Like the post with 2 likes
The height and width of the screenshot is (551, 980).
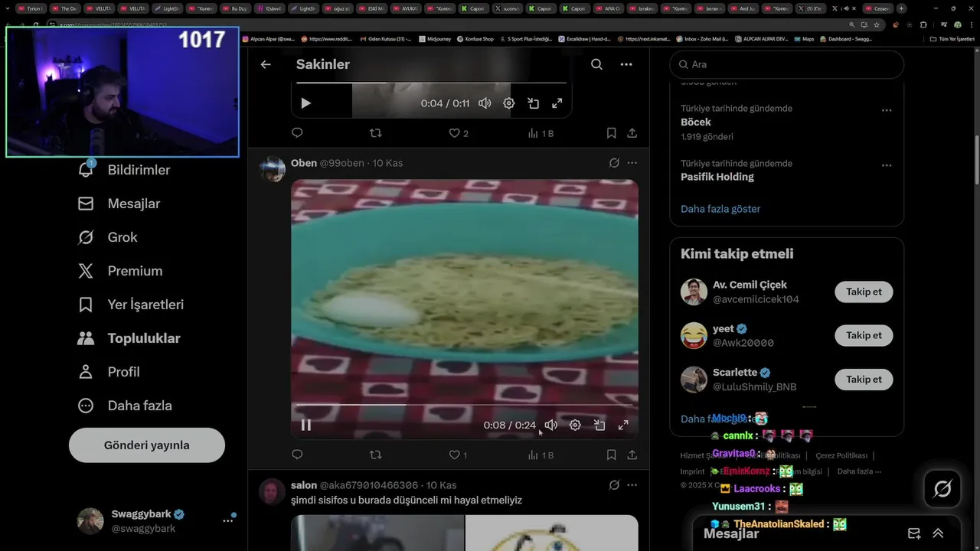coord(459,133)
